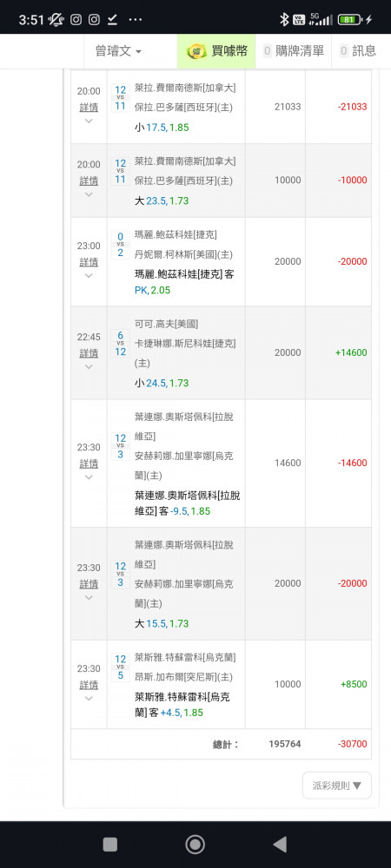Open 詳情 for the 22:45 bet
The width and height of the screenshot is (391, 868).
[89, 353]
